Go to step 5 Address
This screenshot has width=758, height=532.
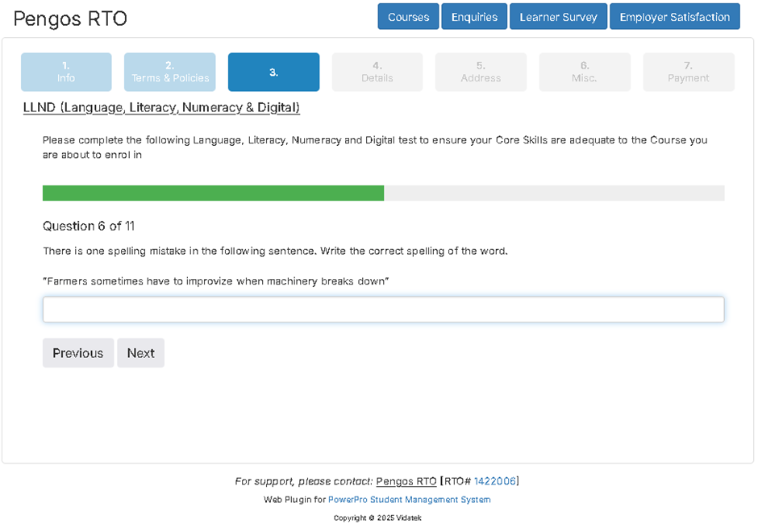point(481,72)
